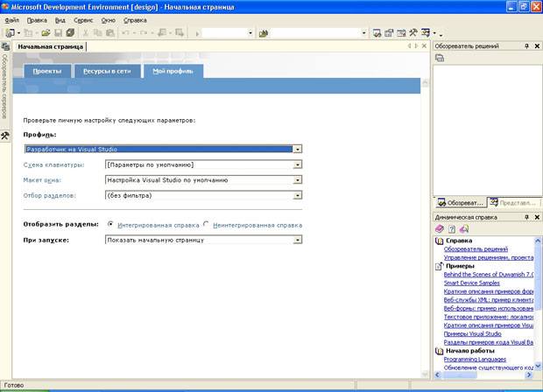Click the Dynamic Help vertical scrollbar thumb
Screen dimensions: 543x392
click(x=538, y=277)
